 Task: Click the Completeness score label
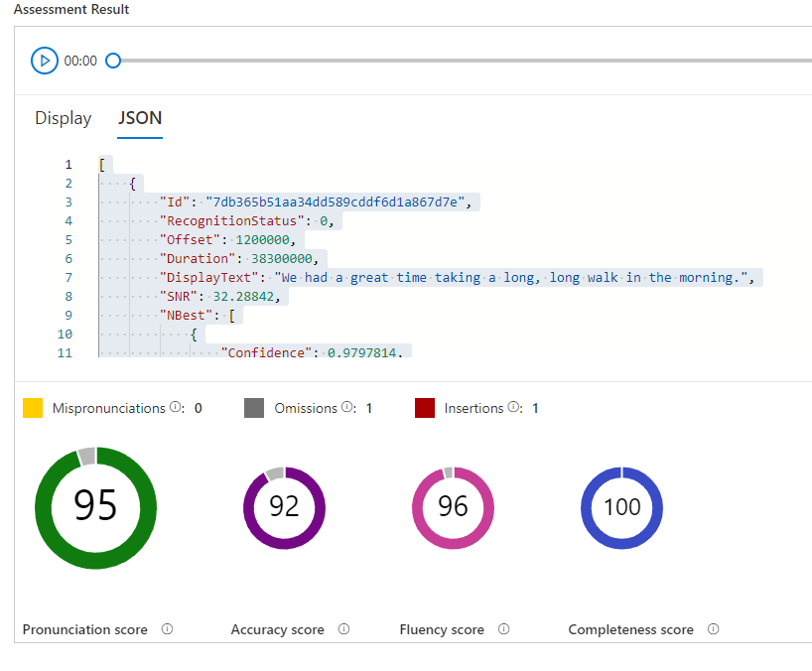(630, 629)
